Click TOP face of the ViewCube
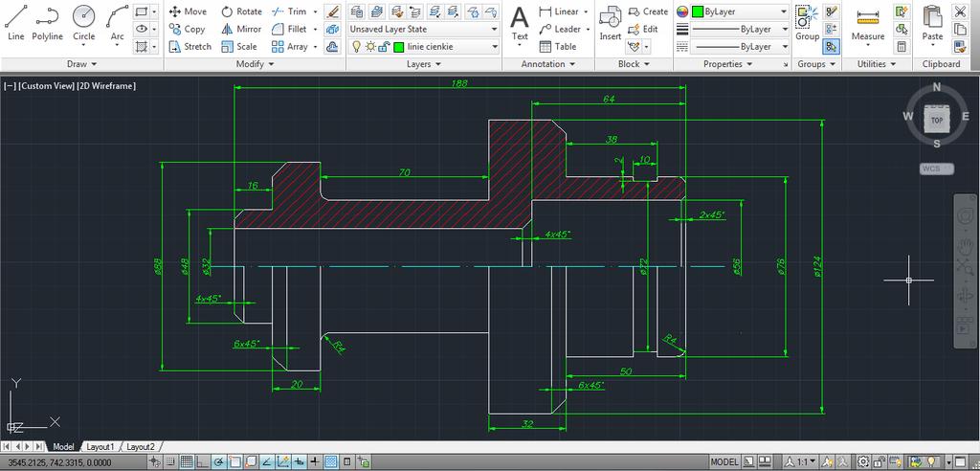Image resolution: width=980 pixels, height=471 pixels. point(937,120)
